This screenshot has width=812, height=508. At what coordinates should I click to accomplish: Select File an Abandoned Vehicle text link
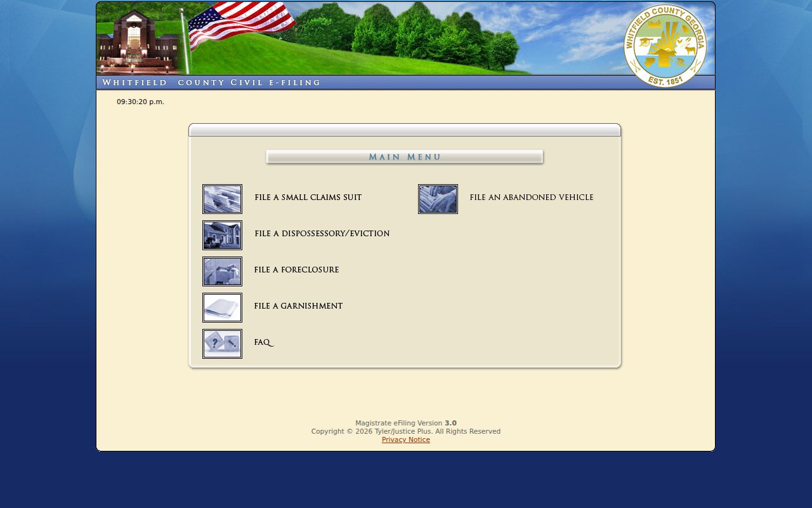pyautogui.click(x=532, y=197)
